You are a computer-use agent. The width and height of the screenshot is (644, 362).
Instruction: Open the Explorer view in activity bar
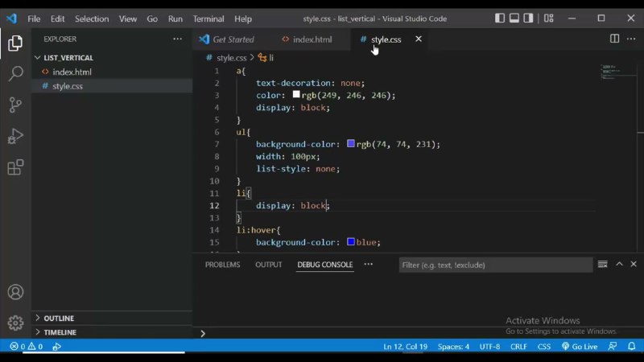(x=15, y=43)
